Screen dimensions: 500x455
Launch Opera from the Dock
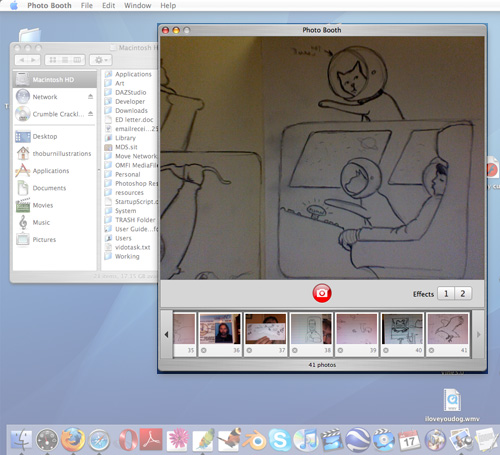point(128,440)
